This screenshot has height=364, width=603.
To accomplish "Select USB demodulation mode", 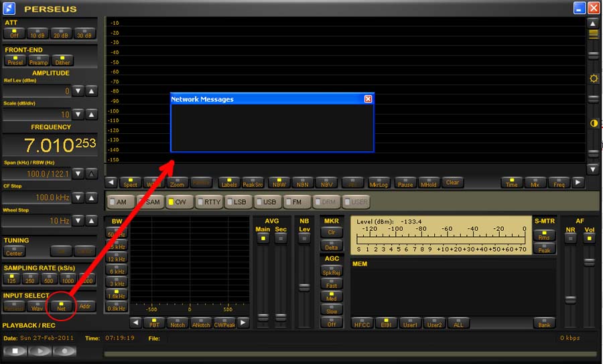I will 268,202.
